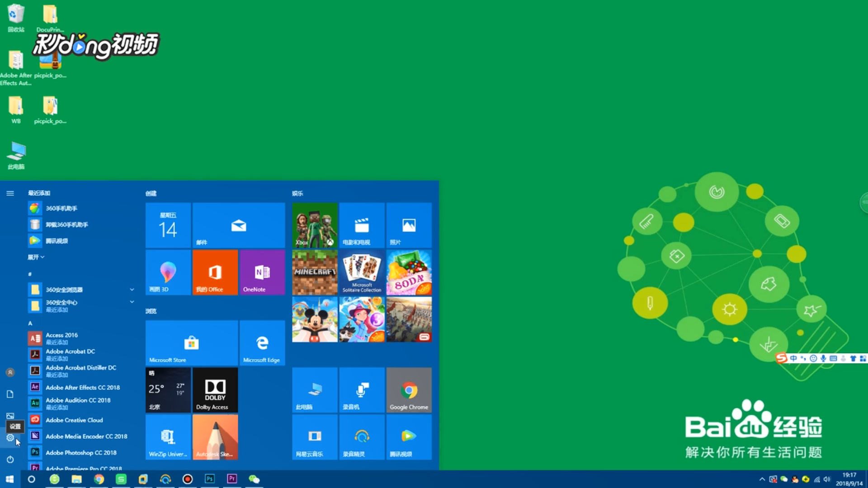Screen dimensions: 868x488
Task: Open the Beijing weather tile
Action: pos(168,390)
